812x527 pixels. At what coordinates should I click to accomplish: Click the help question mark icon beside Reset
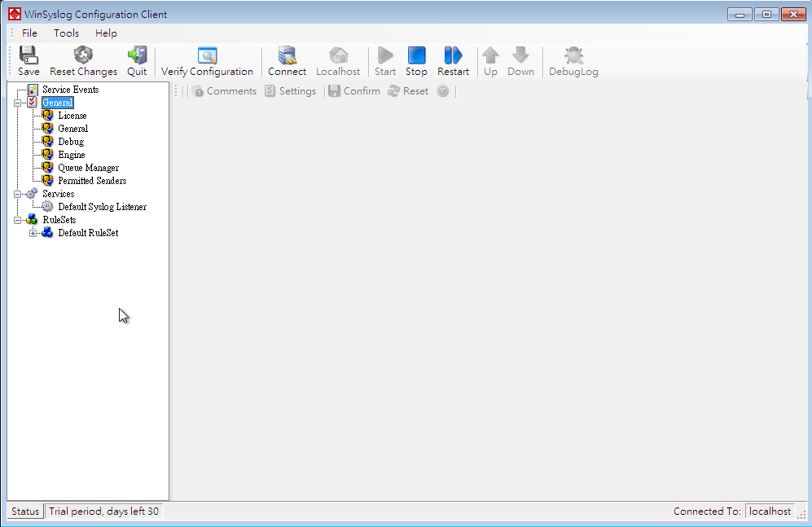tap(443, 91)
